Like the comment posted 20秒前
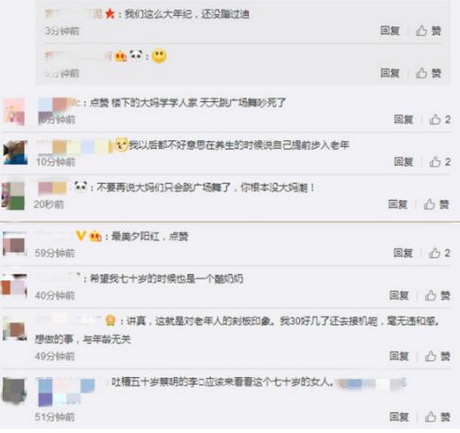The width and height of the screenshot is (460, 433). pos(436,204)
